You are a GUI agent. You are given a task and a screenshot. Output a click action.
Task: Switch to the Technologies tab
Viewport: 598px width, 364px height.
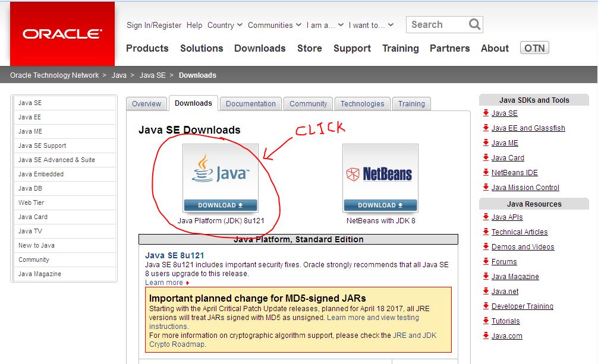click(x=363, y=104)
